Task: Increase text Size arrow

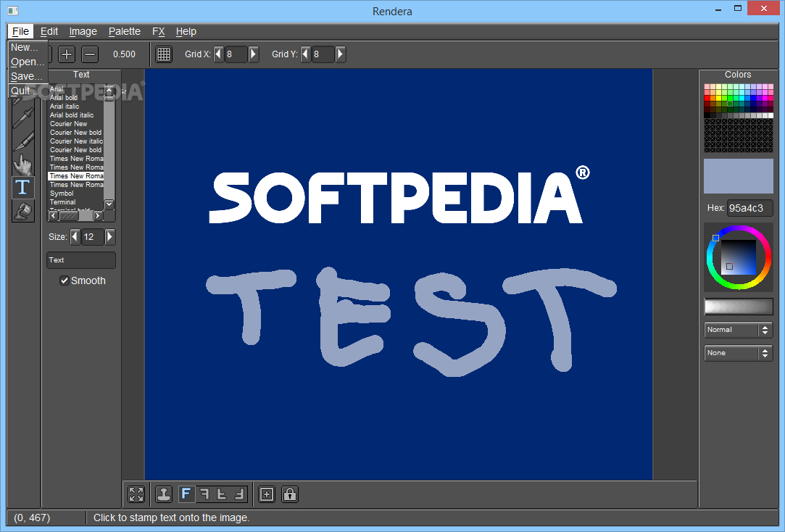Action: coord(110,237)
